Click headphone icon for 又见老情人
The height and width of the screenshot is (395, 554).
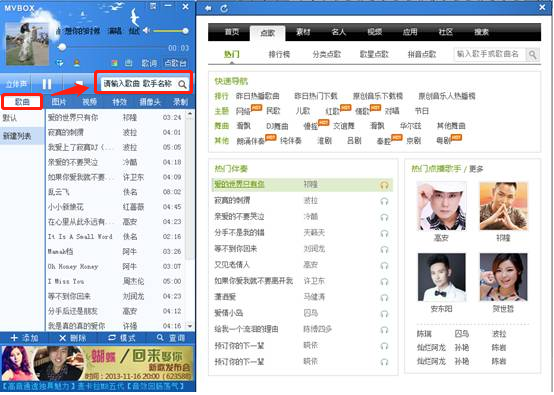point(384,265)
